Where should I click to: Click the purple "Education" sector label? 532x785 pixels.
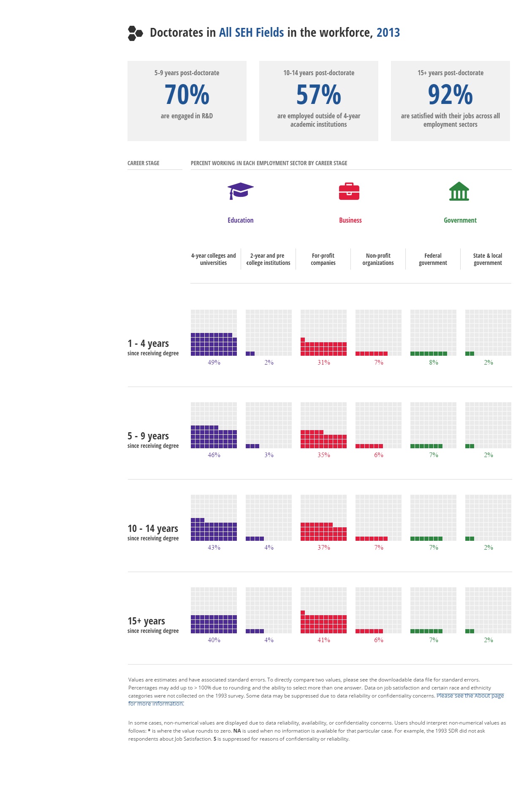pos(240,220)
